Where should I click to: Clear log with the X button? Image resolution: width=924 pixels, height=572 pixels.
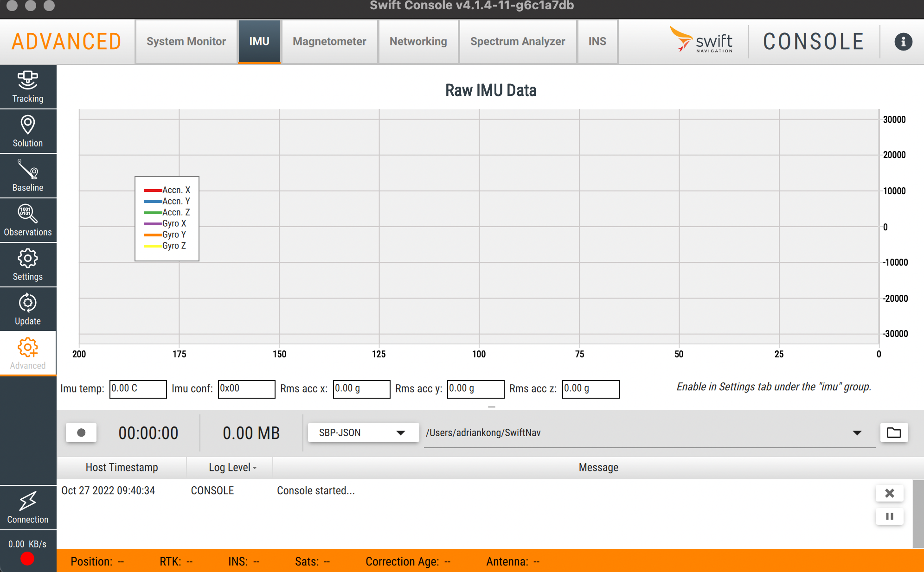tap(889, 493)
